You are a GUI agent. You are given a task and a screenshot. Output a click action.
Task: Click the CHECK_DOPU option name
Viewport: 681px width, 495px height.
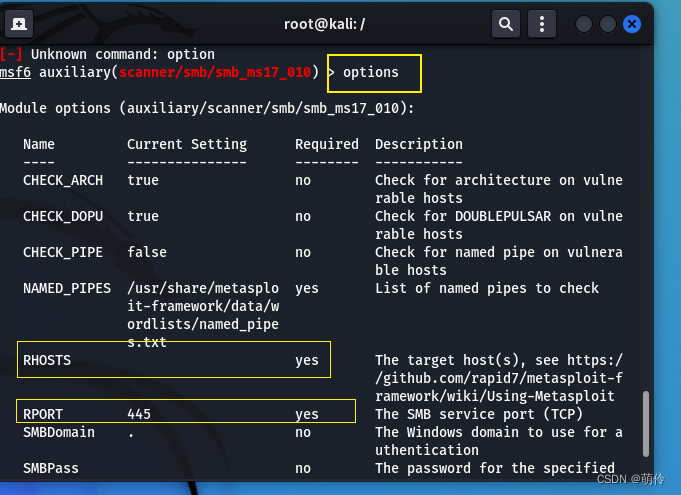click(63, 216)
